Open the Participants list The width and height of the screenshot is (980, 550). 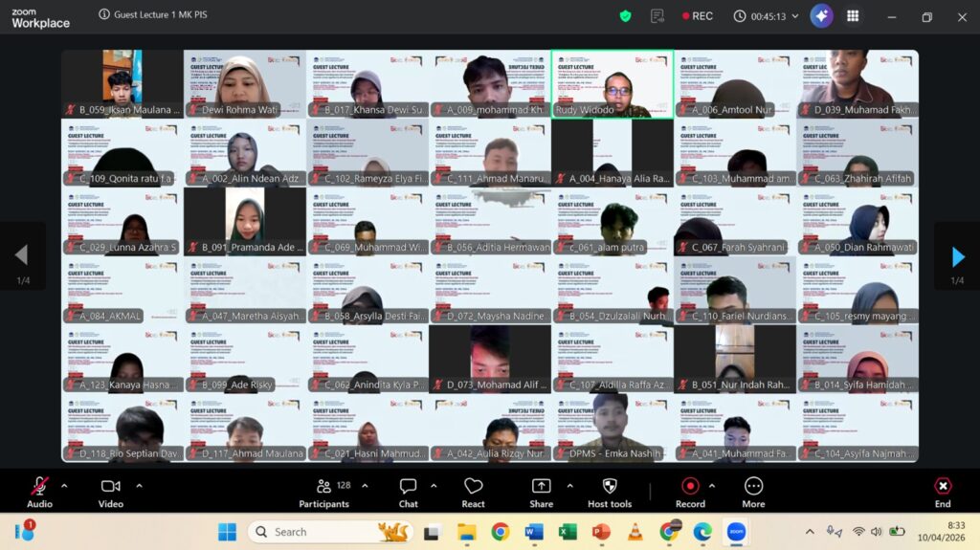click(x=324, y=492)
